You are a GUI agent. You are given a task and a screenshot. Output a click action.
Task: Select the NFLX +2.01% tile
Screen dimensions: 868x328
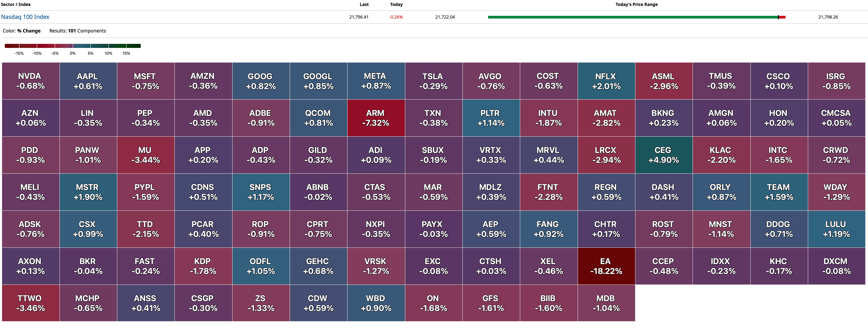tap(606, 81)
